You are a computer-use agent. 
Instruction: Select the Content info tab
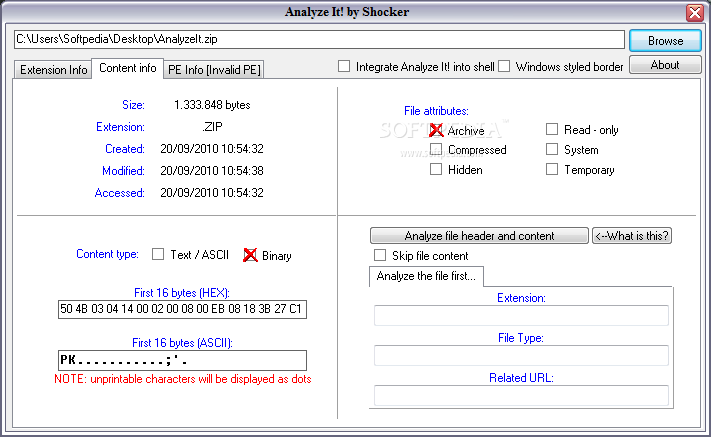(x=127, y=68)
